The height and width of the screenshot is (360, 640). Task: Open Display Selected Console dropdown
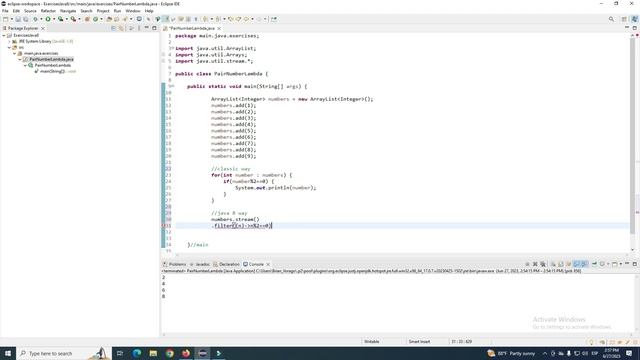[608, 264]
